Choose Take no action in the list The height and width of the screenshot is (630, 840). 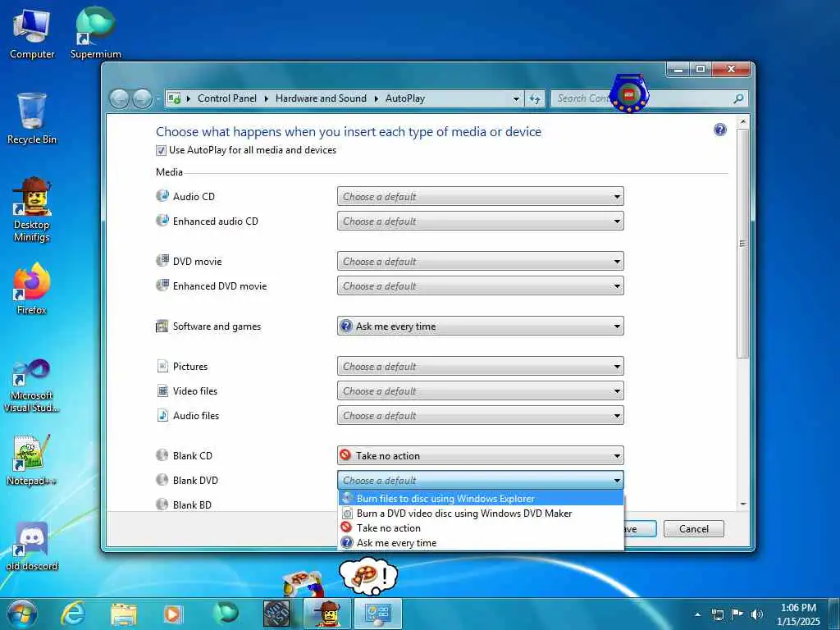coord(481,528)
